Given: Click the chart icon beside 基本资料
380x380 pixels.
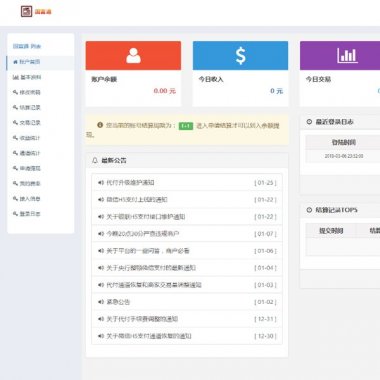Looking at the screenshot, I should tap(15, 77).
